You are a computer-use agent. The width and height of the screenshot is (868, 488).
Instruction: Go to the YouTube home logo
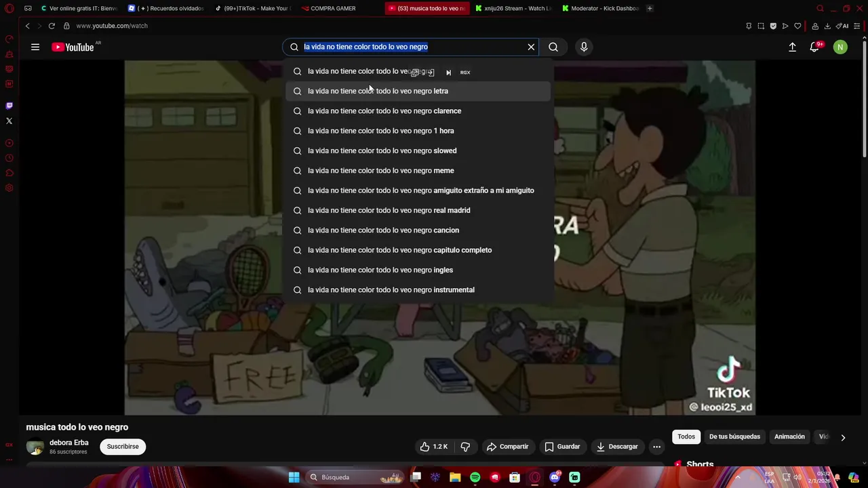point(73,47)
